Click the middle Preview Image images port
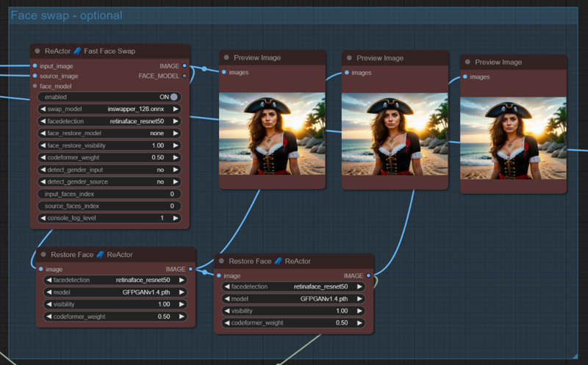The width and height of the screenshot is (588, 365). click(x=347, y=72)
